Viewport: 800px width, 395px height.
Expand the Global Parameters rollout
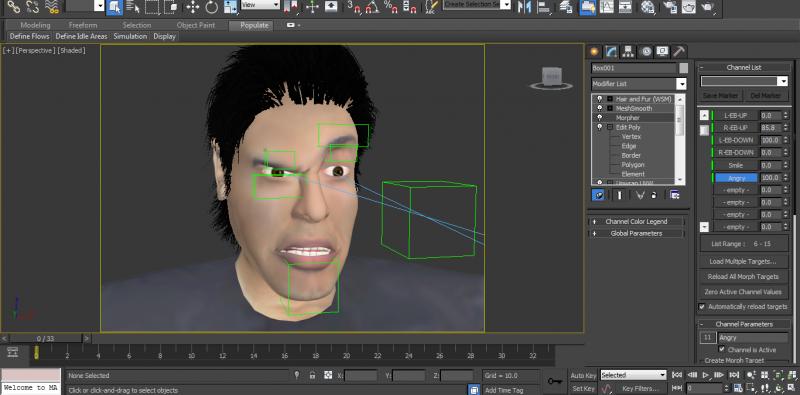coord(636,233)
